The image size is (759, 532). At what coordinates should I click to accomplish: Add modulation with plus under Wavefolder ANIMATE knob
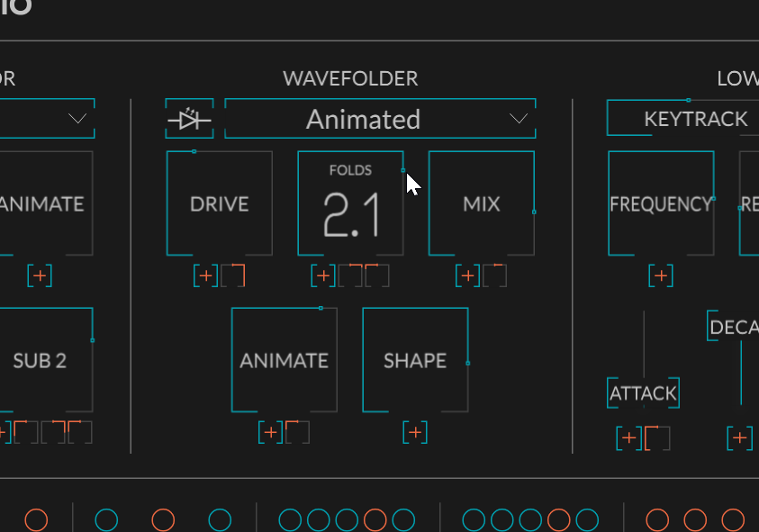tap(271, 432)
